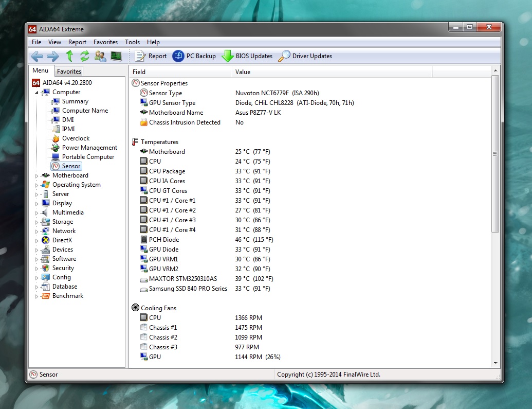Click the Driver Updates magnifier icon
This screenshot has height=409, width=532.
click(x=284, y=56)
